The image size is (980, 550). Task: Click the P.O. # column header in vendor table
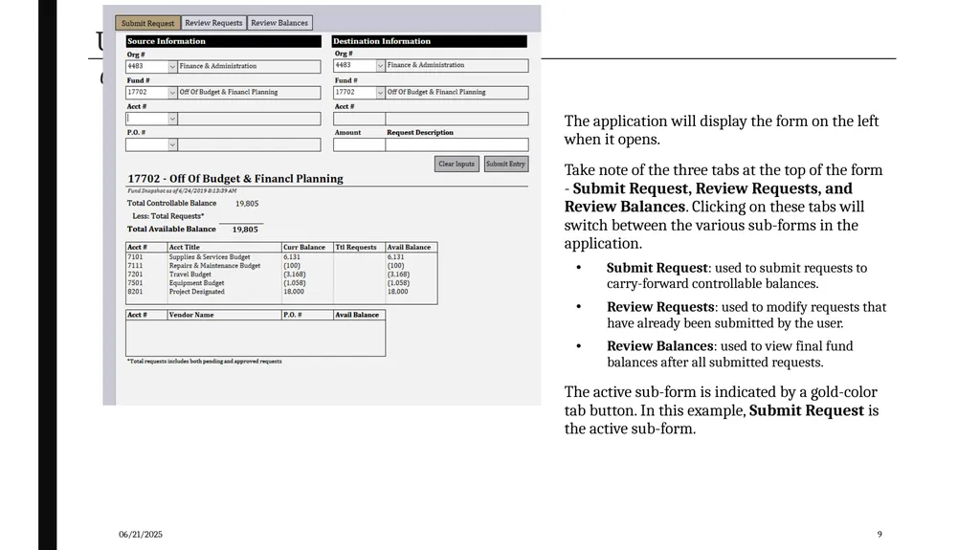307,315
